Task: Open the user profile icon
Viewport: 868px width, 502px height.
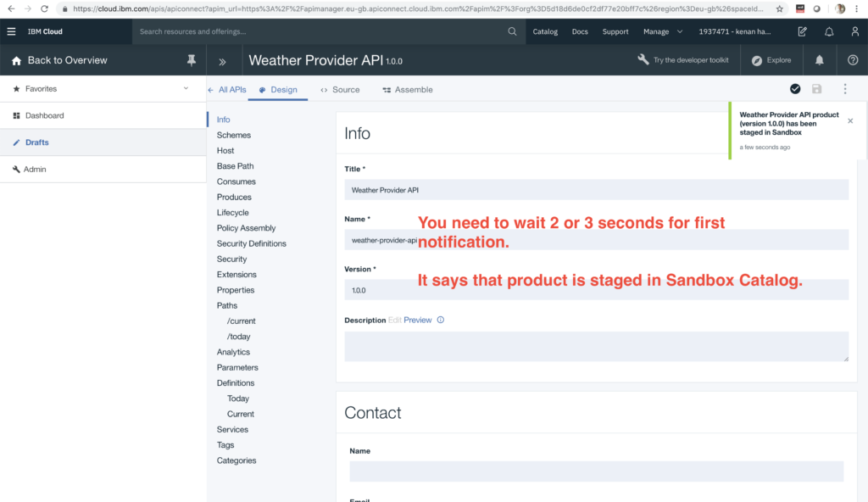Action: point(854,31)
